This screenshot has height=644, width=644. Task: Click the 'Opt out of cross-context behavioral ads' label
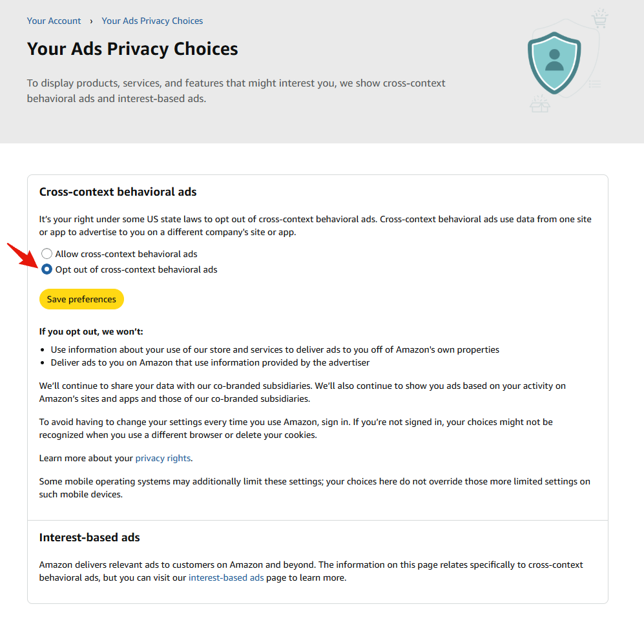click(x=136, y=269)
